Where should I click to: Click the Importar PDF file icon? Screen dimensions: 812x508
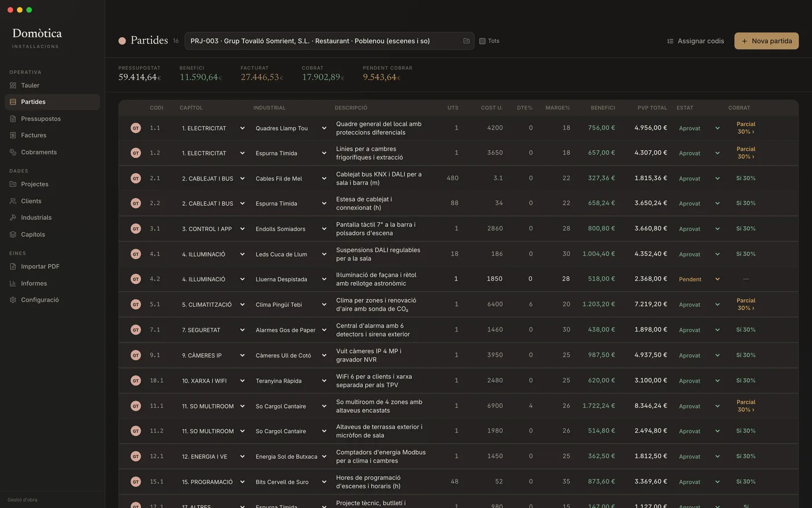(x=13, y=266)
